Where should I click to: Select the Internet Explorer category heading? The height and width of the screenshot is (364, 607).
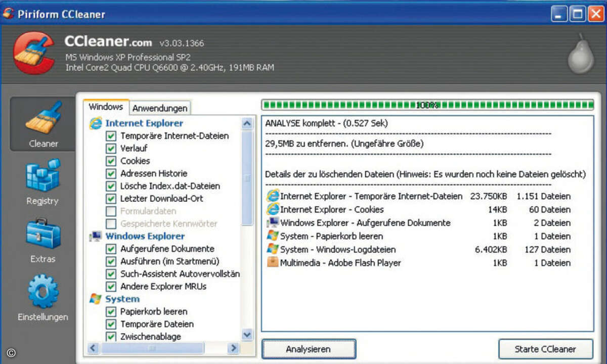point(144,123)
